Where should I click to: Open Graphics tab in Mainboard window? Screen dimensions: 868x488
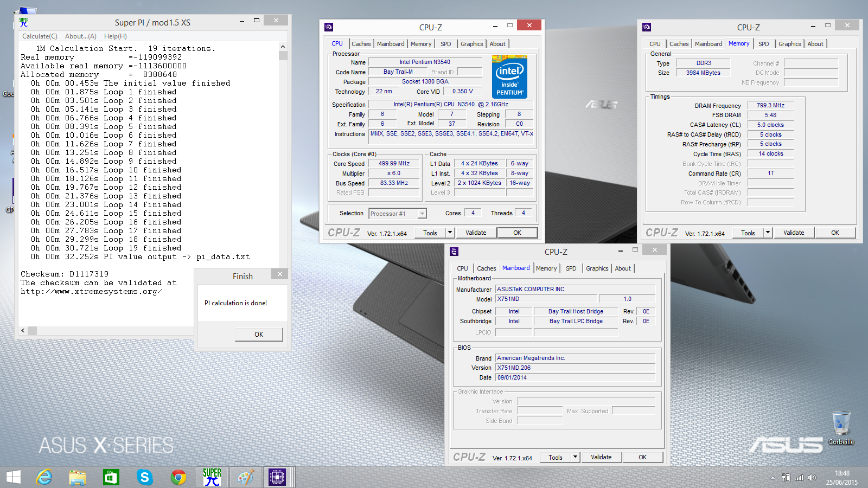coord(597,268)
